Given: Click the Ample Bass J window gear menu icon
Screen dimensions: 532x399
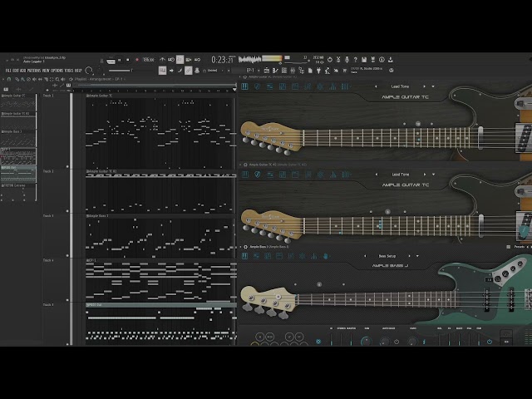Looking at the screenshot, I should (246, 247).
